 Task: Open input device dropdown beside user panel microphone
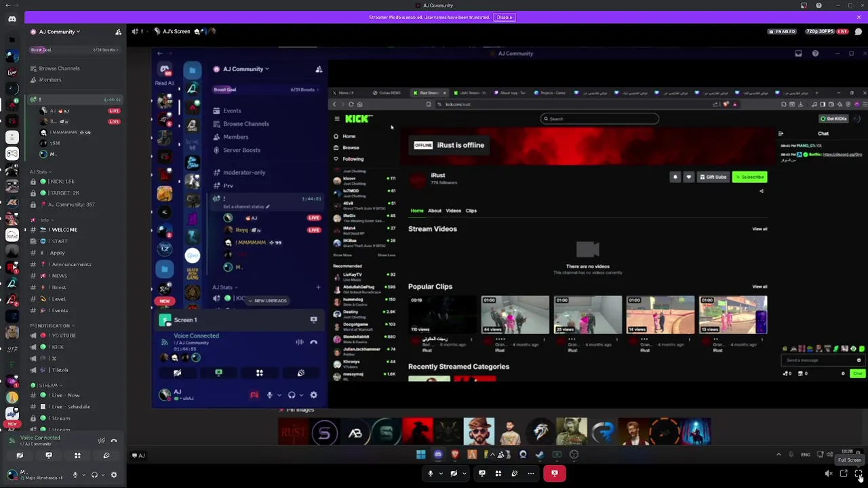coord(83,475)
